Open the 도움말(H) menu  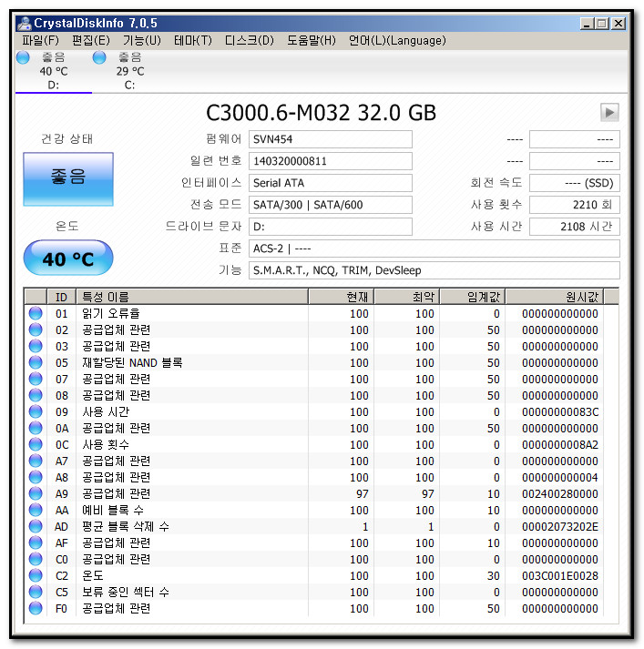pyautogui.click(x=312, y=41)
